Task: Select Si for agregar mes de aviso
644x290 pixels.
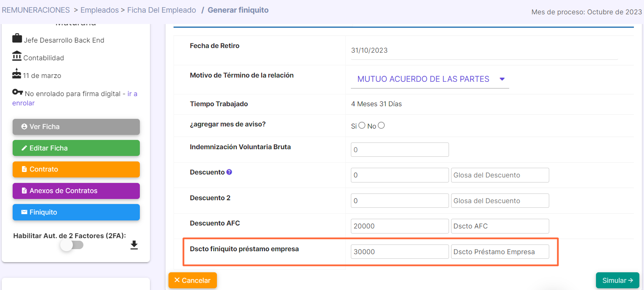Action: pyautogui.click(x=361, y=125)
